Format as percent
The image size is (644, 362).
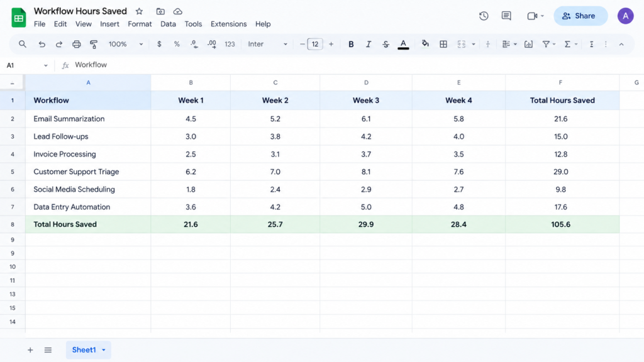coord(177,44)
